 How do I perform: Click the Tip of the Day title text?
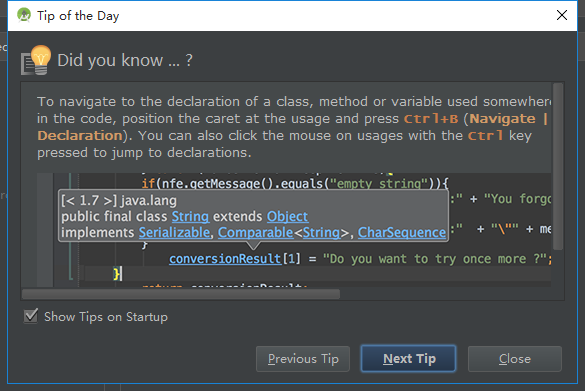[x=78, y=16]
